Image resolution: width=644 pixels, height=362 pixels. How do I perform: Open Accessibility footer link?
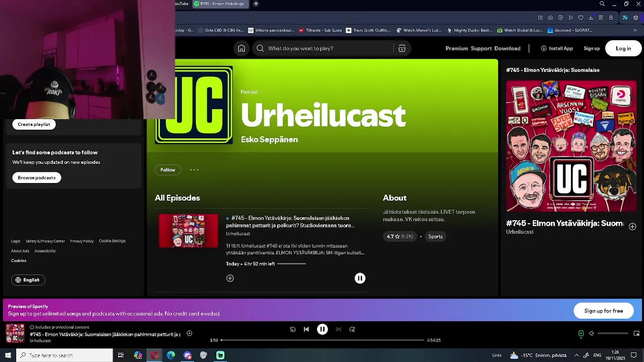(45, 251)
